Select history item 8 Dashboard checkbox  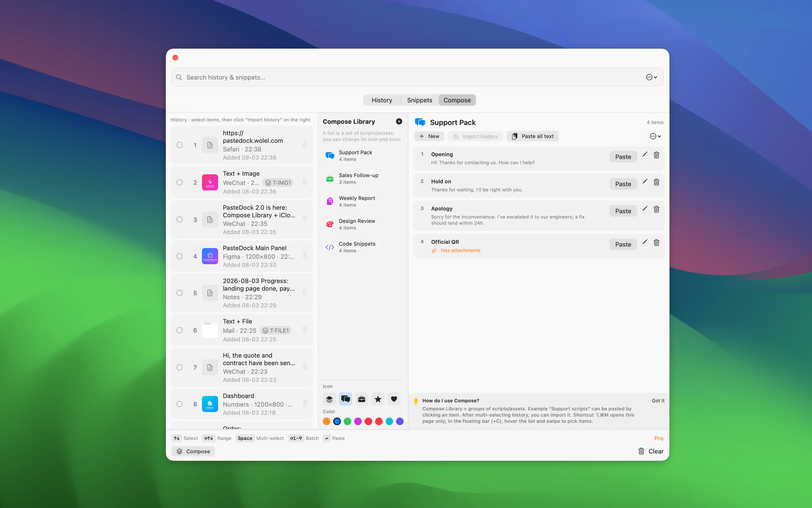[180, 404]
